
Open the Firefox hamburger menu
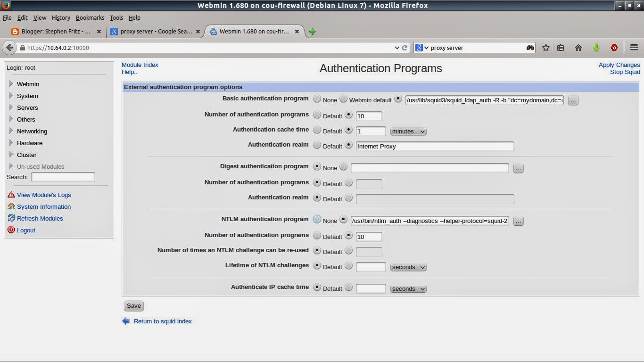(x=634, y=48)
